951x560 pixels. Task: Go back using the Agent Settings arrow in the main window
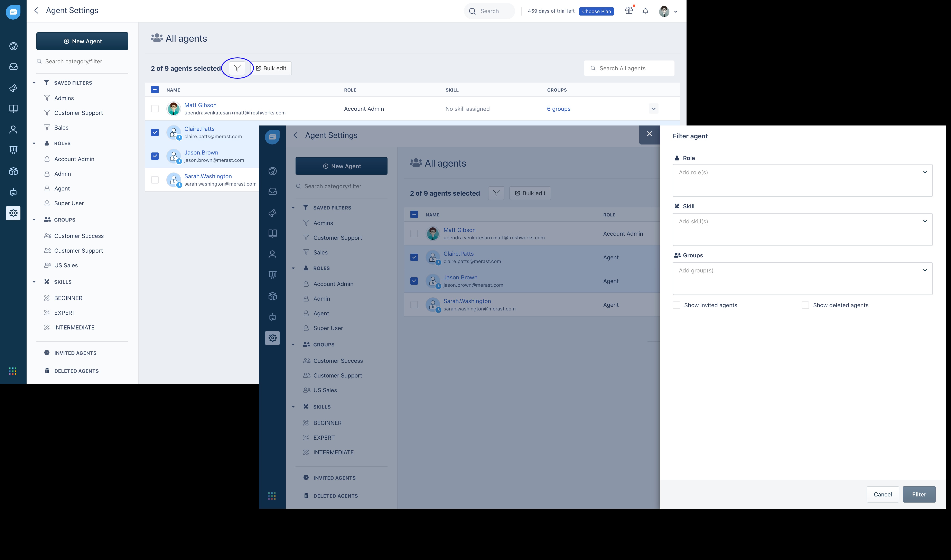[x=36, y=11]
